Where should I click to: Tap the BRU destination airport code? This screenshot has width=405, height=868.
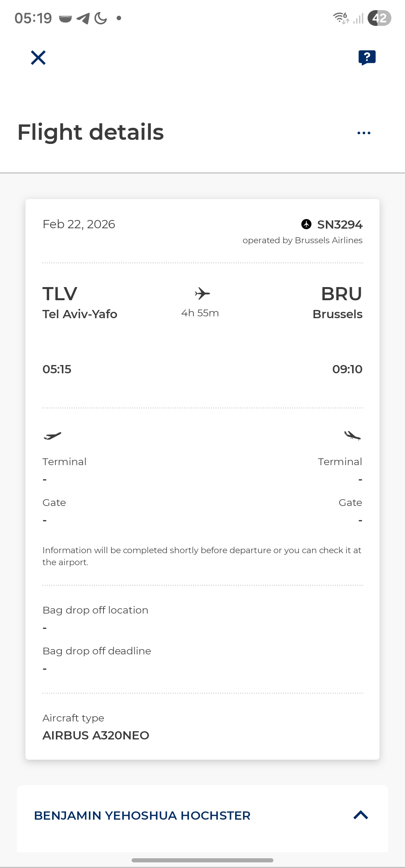coord(341,294)
